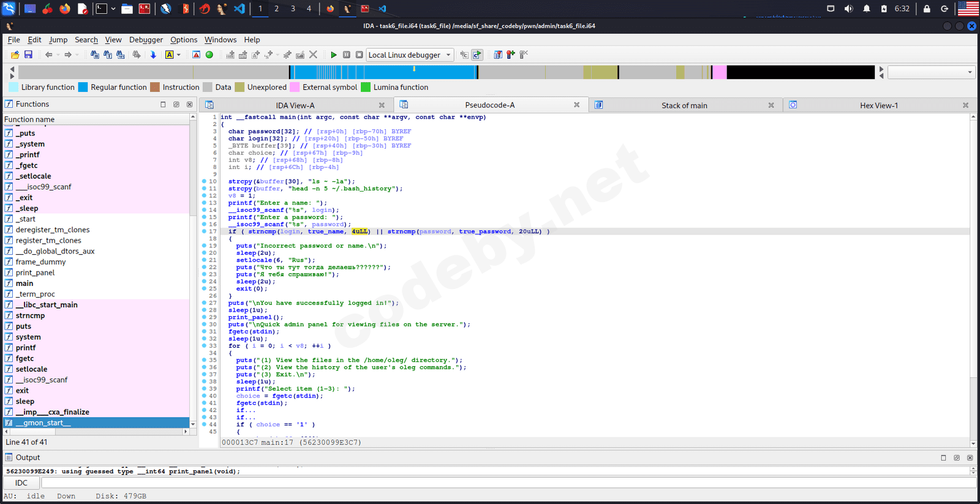Start process with green play icon
The height and width of the screenshot is (504, 980).
pos(333,55)
